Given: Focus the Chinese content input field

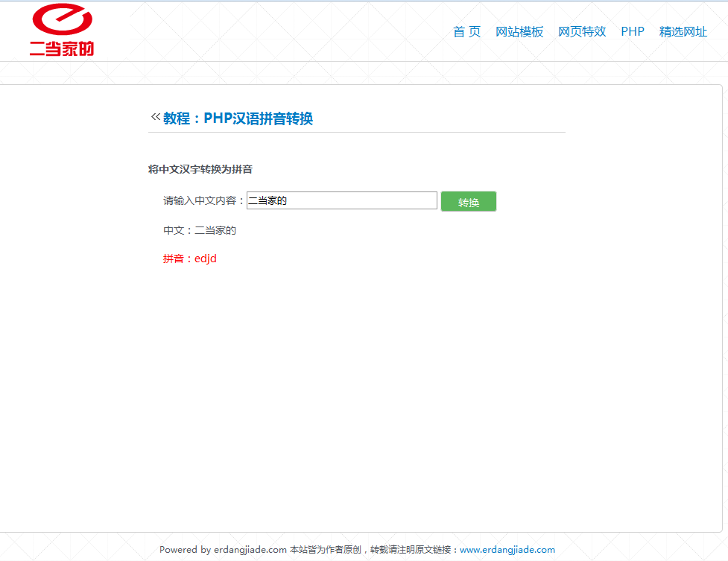Looking at the screenshot, I should pyautogui.click(x=342, y=200).
